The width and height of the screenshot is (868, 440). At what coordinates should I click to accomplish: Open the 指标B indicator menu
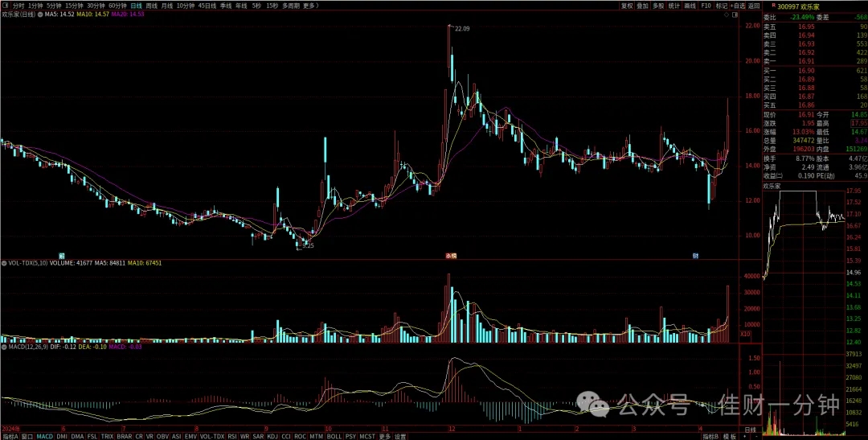711,436
